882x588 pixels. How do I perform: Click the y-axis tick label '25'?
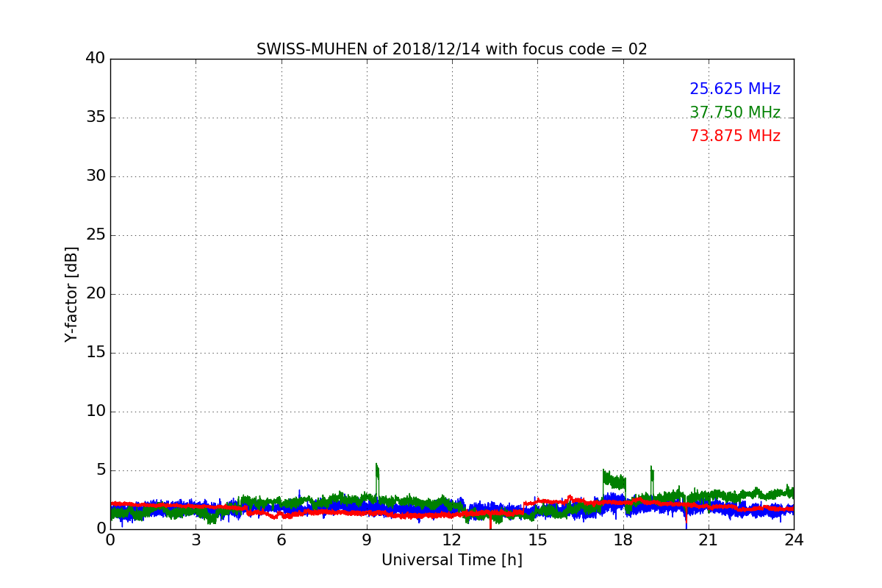96,234
